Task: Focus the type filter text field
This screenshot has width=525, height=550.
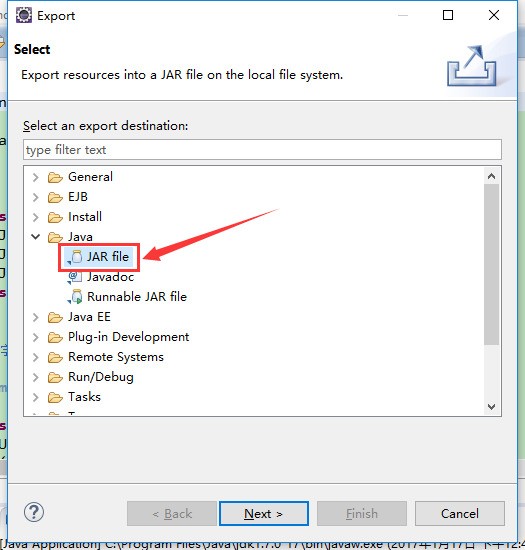Action: [x=262, y=150]
